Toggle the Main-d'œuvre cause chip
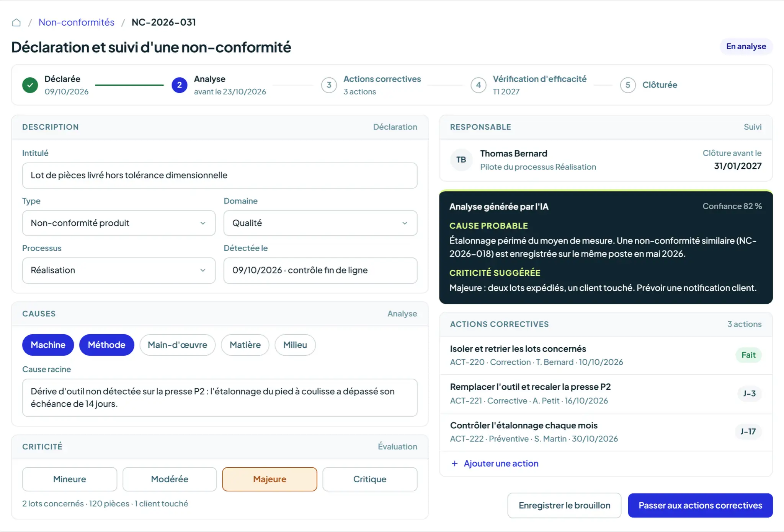The height and width of the screenshot is (532, 784). (x=178, y=345)
